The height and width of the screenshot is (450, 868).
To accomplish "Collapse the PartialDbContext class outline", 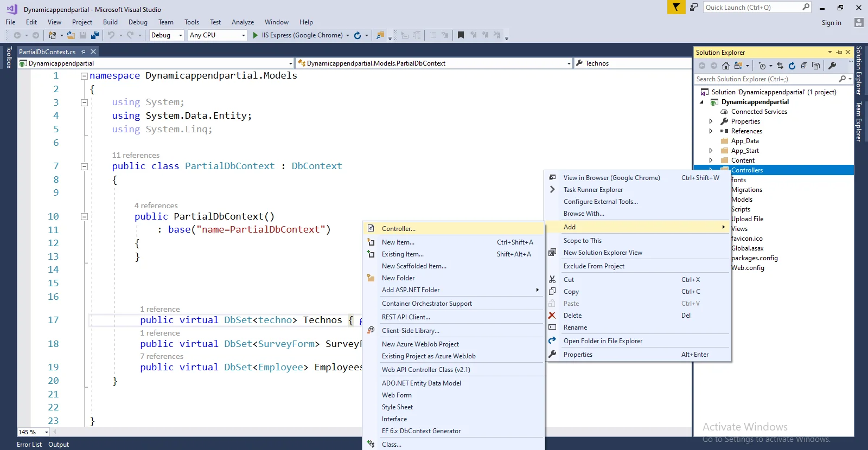I will [84, 166].
